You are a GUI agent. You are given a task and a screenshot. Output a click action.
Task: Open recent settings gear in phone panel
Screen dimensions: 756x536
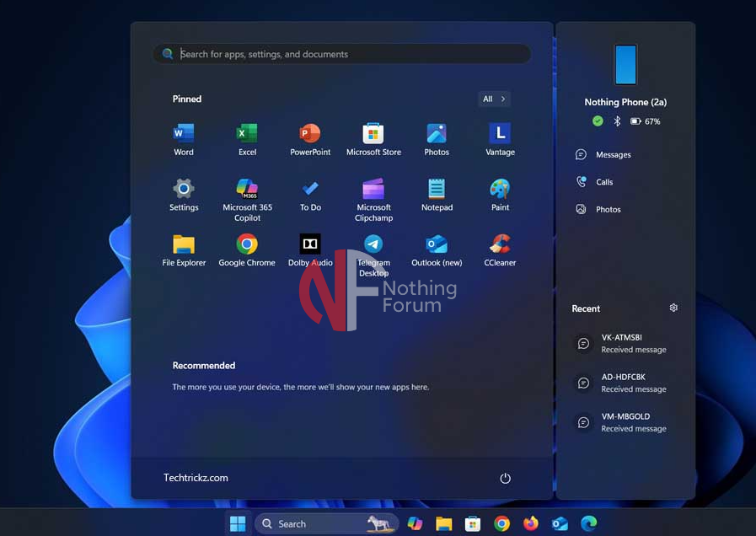point(673,308)
